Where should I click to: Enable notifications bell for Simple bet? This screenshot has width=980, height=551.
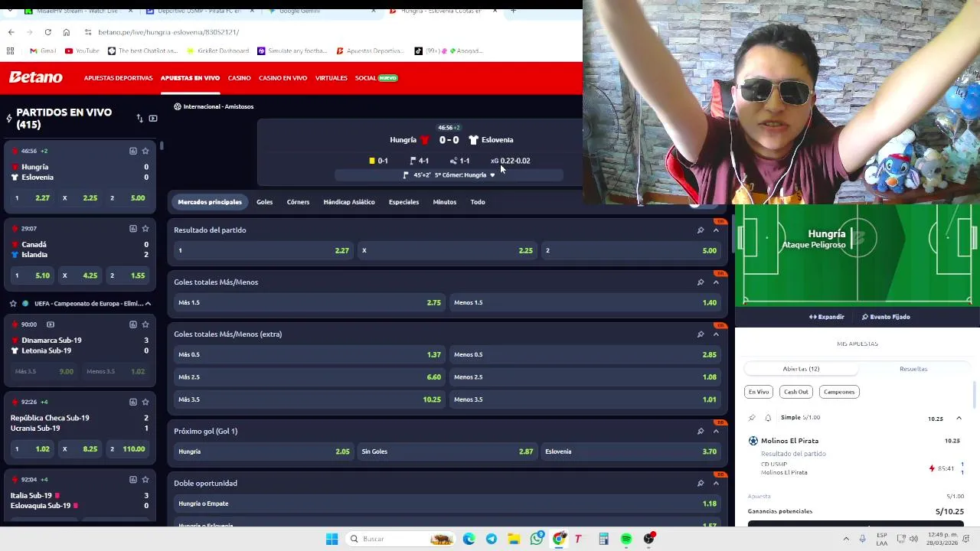[x=768, y=418]
